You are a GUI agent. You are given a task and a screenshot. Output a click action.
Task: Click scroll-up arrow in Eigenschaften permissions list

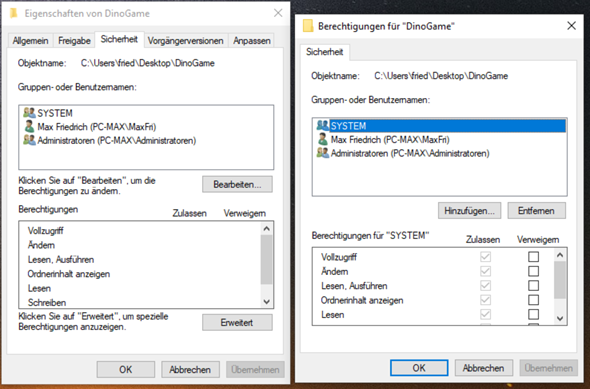click(x=266, y=228)
